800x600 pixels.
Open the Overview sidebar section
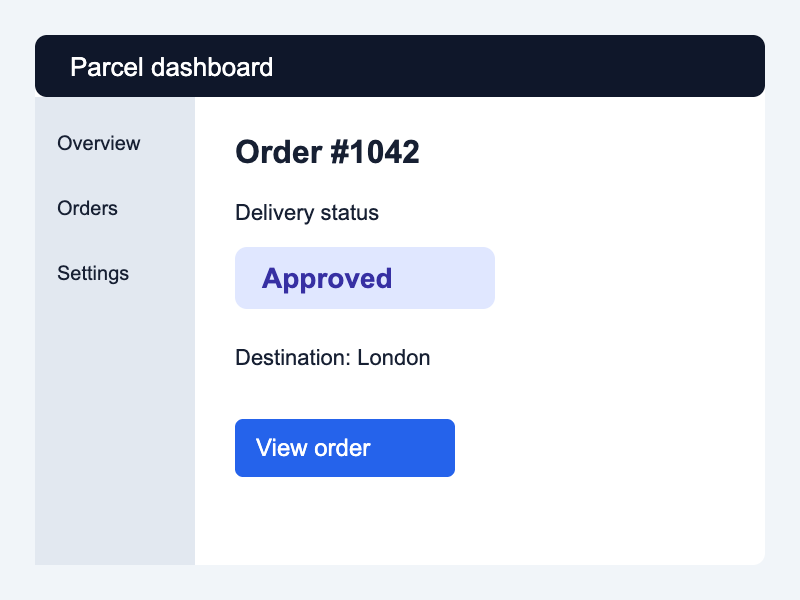pyautogui.click(x=98, y=143)
